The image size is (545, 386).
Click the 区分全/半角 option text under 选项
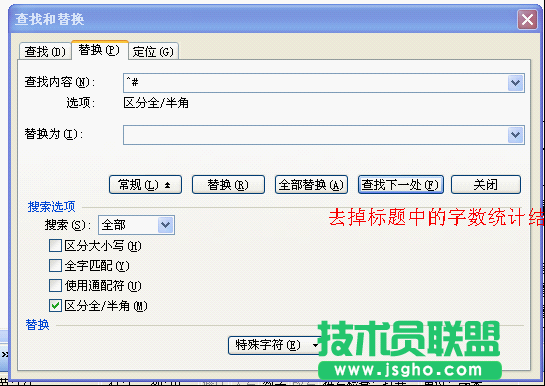pyautogui.click(x=156, y=103)
